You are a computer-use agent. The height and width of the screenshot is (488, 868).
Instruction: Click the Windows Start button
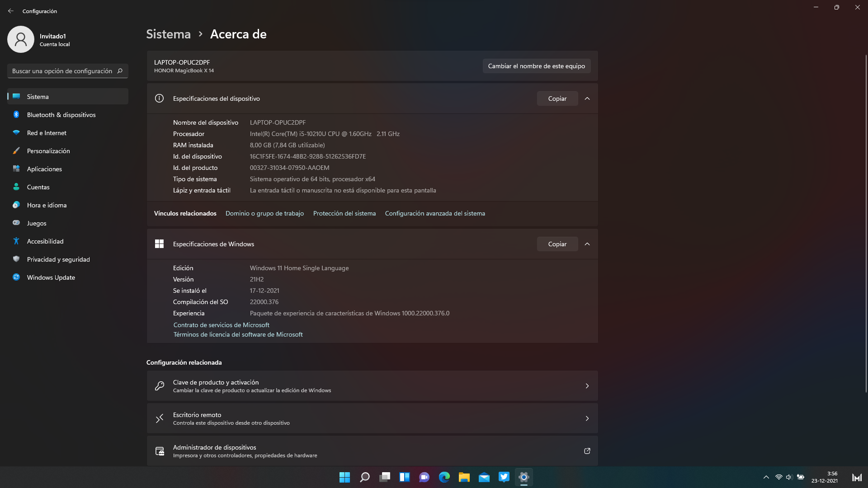coord(344,477)
